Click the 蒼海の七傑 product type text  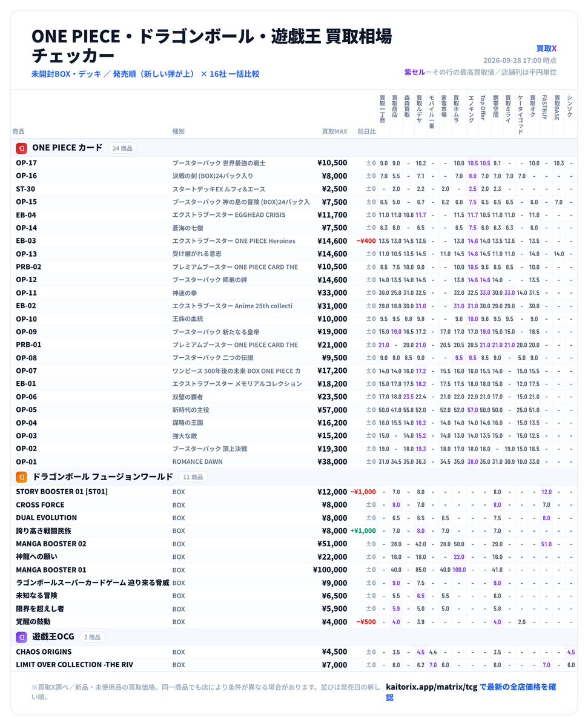tap(188, 228)
